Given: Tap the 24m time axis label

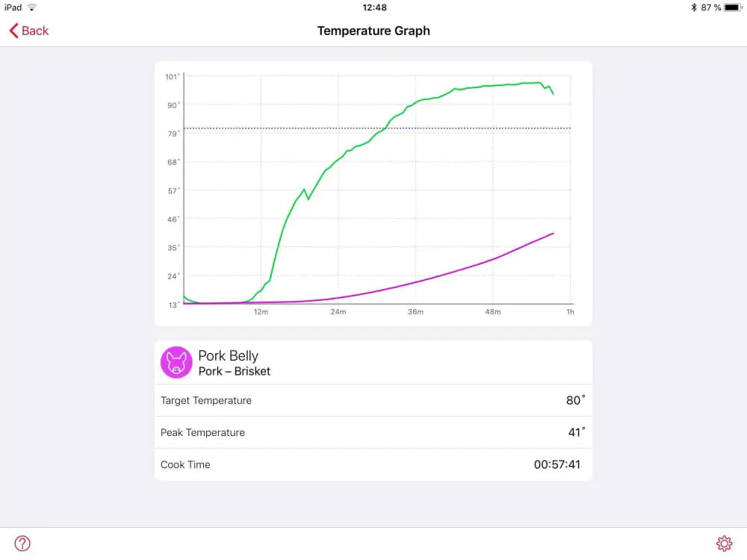Looking at the screenshot, I should pos(338,312).
